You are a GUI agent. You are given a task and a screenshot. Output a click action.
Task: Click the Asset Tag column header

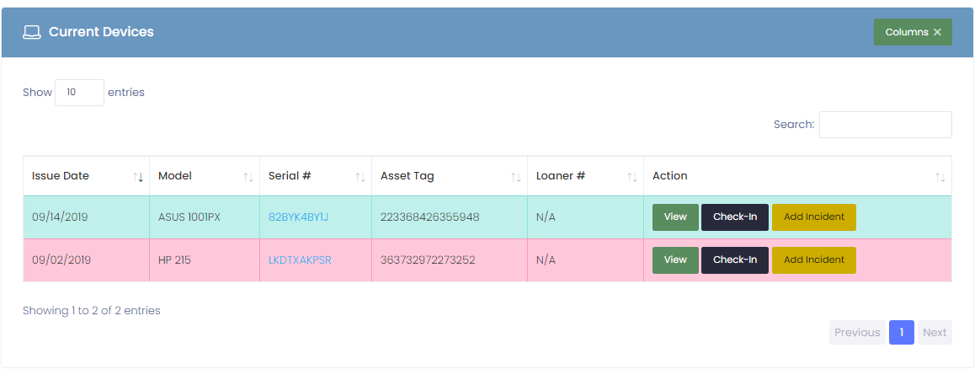click(x=450, y=176)
